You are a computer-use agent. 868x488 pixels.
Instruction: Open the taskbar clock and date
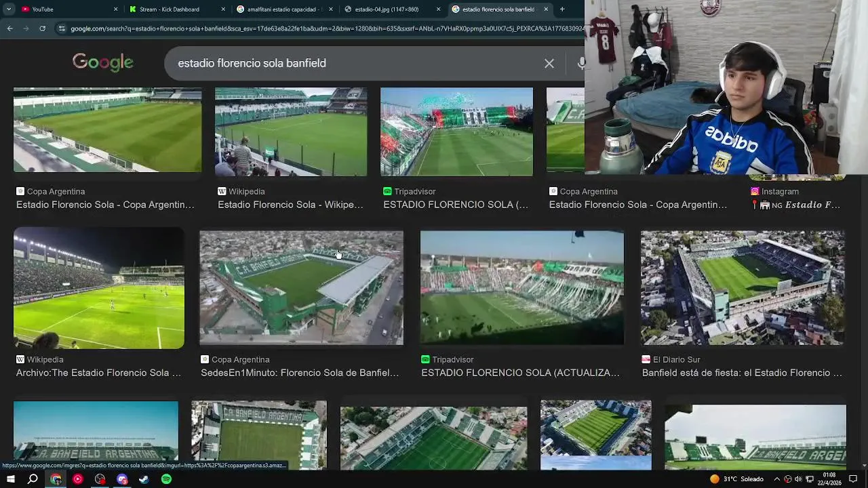[x=829, y=479]
